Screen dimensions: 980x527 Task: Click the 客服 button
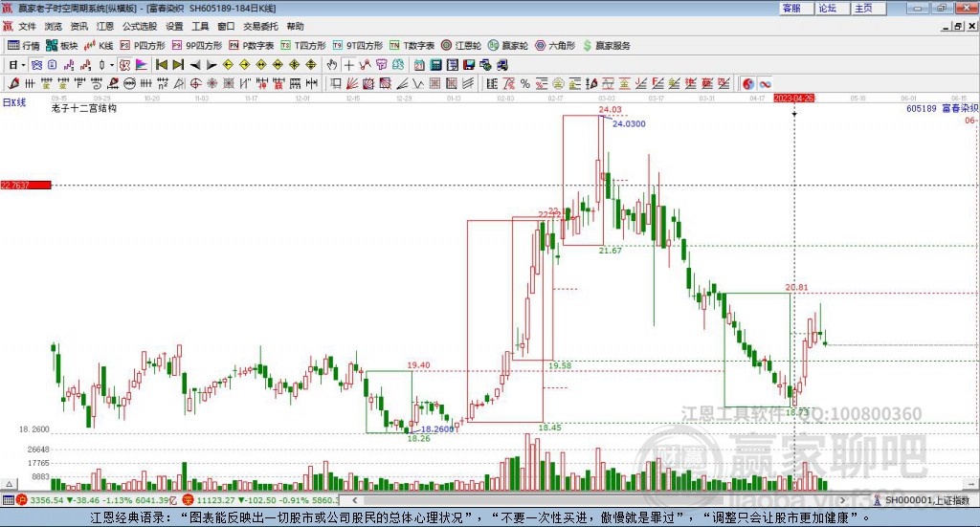pos(796,8)
